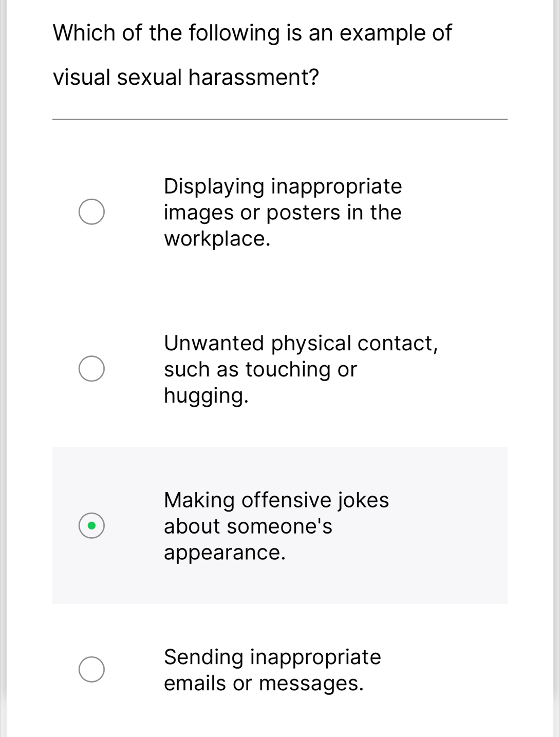Viewport: 560px width, 737px height.
Task: Click the "Which of the following" question line
Action: (252, 33)
